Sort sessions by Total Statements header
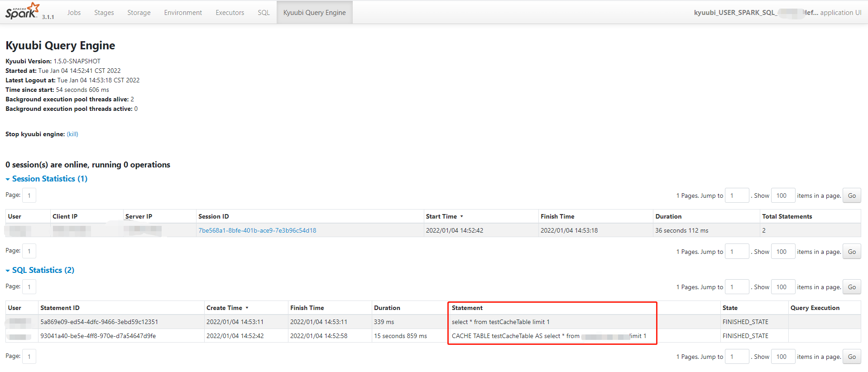Screen dimensions: 868x372 click(x=787, y=216)
